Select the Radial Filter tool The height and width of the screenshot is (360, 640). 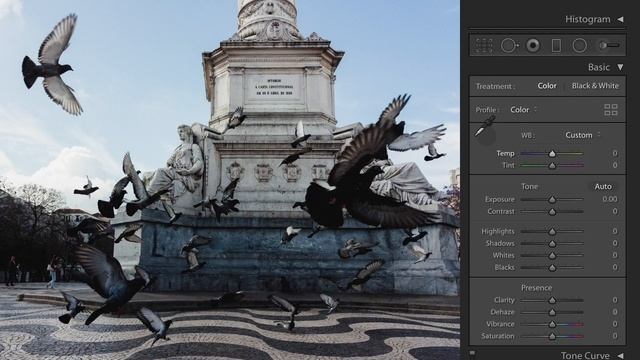click(579, 45)
